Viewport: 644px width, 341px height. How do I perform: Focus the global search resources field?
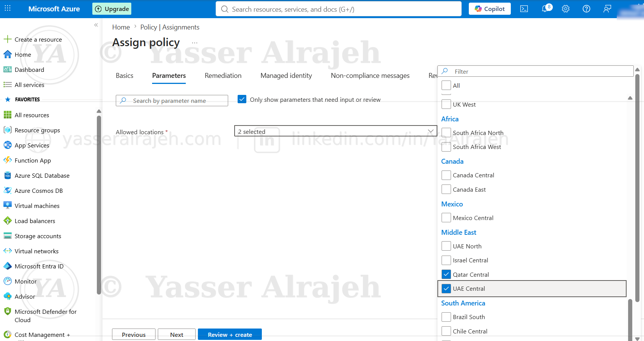(339, 9)
